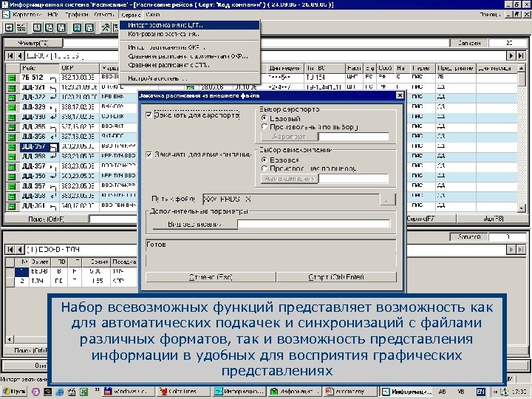Go to previous record in flights navigator

tap(20, 55)
